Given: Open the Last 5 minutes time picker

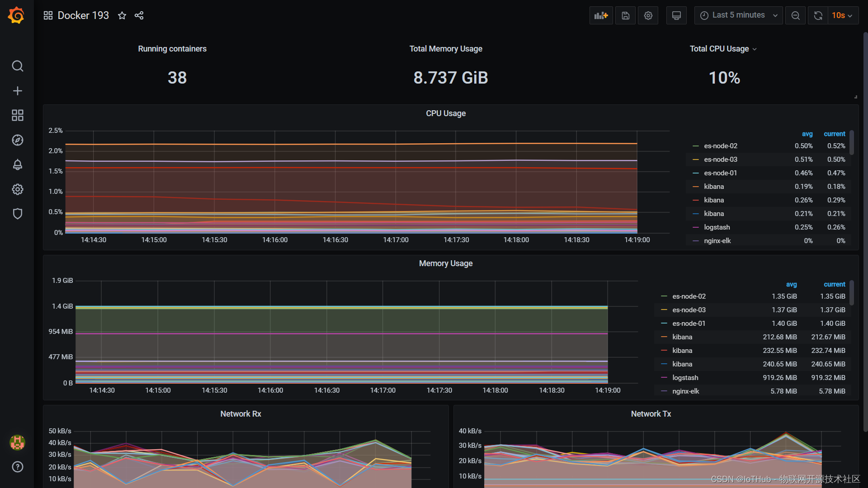Looking at the screenshot, I should coord(739,15).
